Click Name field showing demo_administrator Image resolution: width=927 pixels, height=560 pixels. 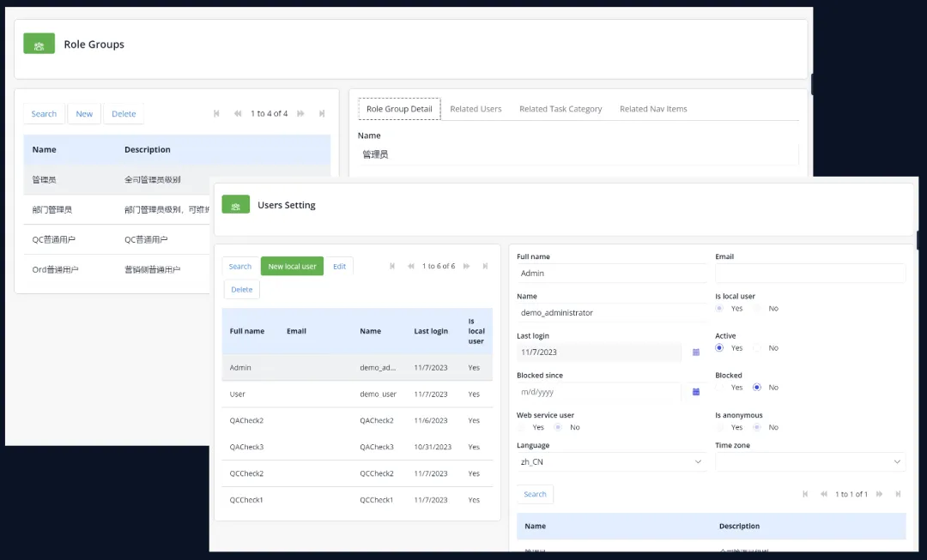[611, 312]
